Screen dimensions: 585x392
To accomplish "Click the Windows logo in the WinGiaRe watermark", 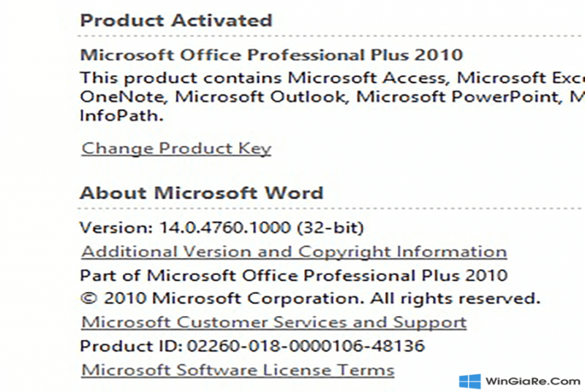I will [469, 382].
